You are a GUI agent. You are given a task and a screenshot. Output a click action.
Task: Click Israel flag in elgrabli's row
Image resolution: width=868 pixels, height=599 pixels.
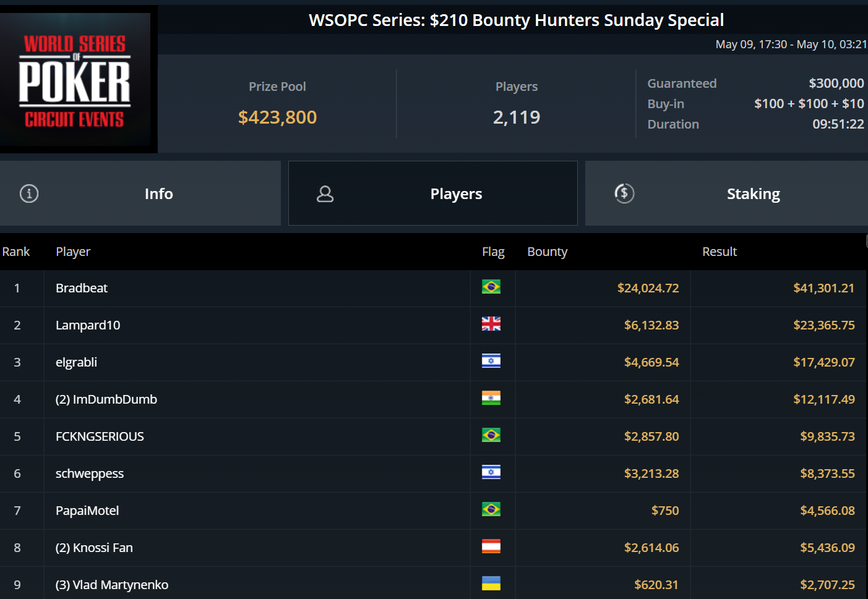pyautogui.click(x=491, y=361)
